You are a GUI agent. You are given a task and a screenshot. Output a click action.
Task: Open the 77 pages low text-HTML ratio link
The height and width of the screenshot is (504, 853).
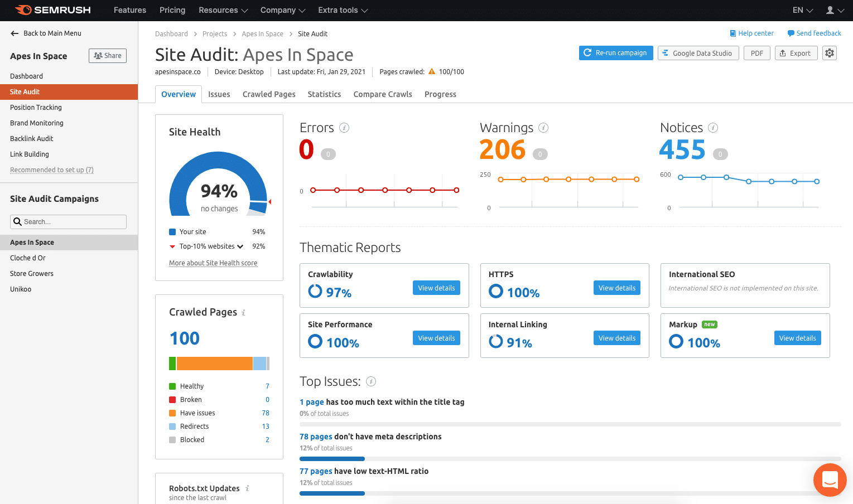tap(316, 471)
